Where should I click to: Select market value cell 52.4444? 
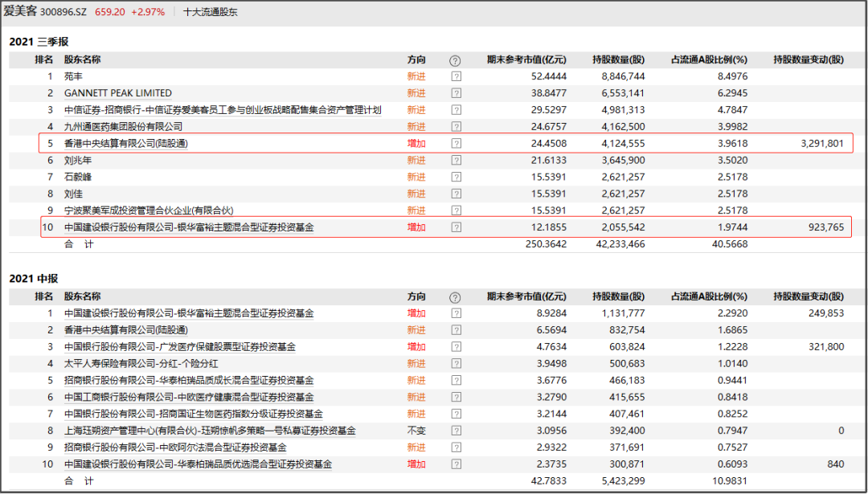(x=549, y=77)
